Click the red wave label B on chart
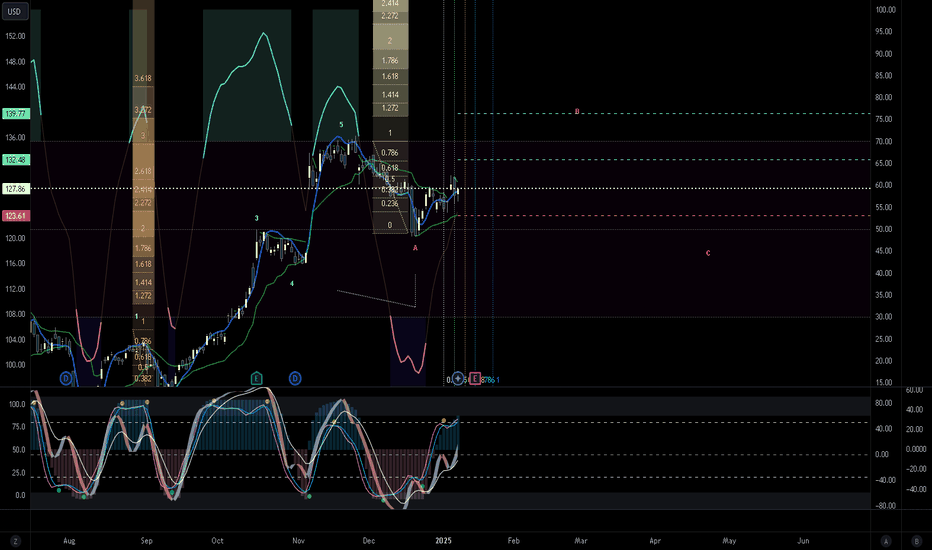Image resolution: width=932 pixels, height=550 pixels. (x=577, y=112)
